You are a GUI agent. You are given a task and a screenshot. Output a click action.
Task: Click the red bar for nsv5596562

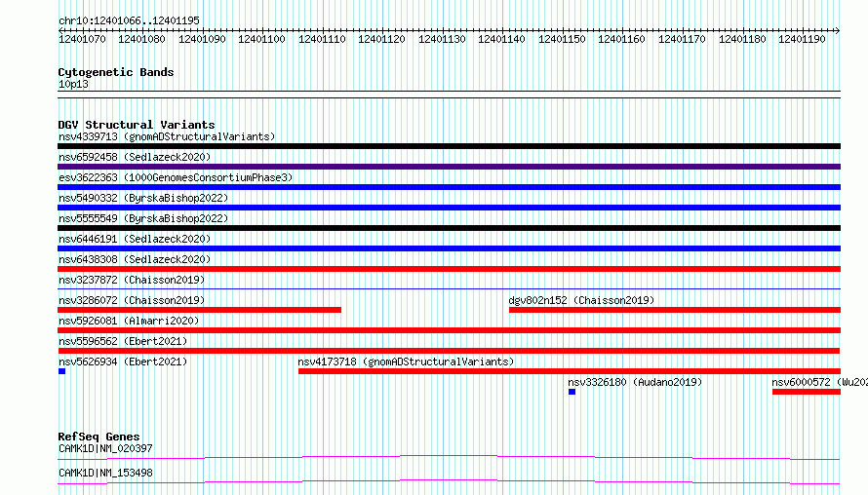pos(449,351)
